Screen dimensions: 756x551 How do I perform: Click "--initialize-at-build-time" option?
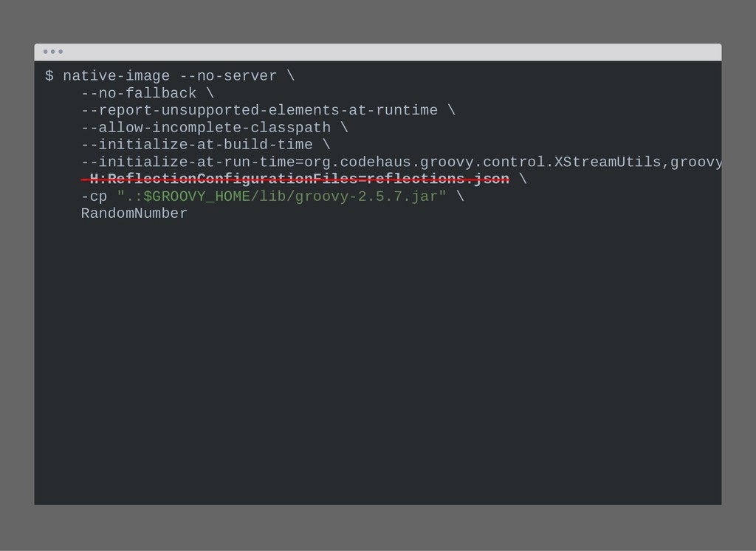pyautogui.click(x=196, y=145)
